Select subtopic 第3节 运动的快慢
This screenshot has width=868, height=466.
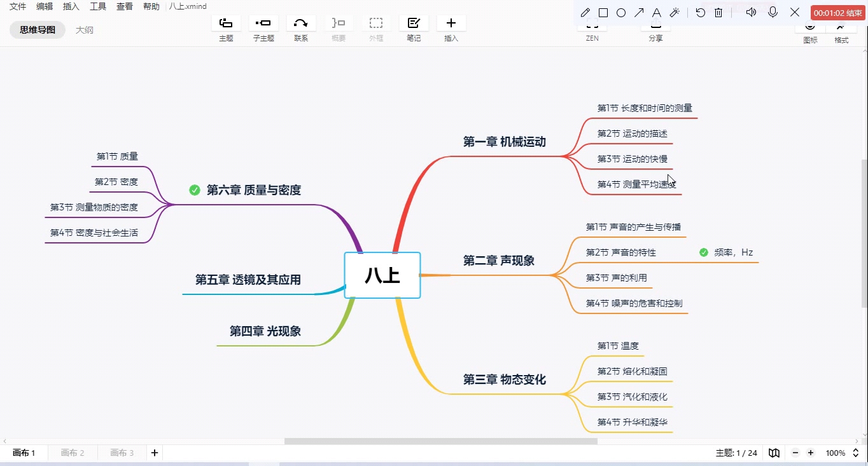[633, 159]
